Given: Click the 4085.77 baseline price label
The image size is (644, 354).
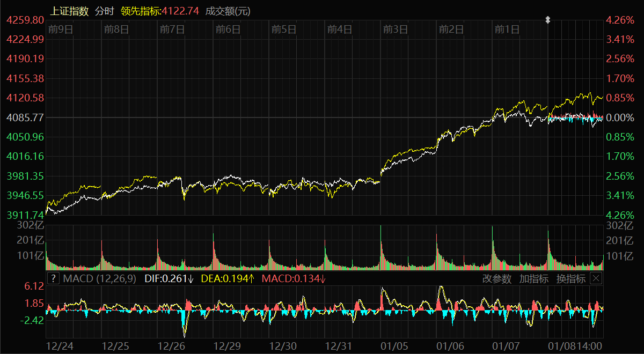Looking at the screenshot, I should (25, 117).
